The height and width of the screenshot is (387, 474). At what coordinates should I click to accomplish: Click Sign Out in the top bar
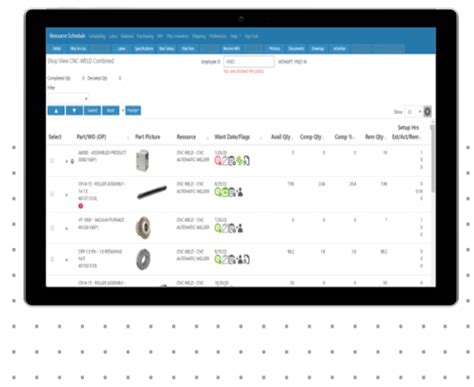coord(251,36)
